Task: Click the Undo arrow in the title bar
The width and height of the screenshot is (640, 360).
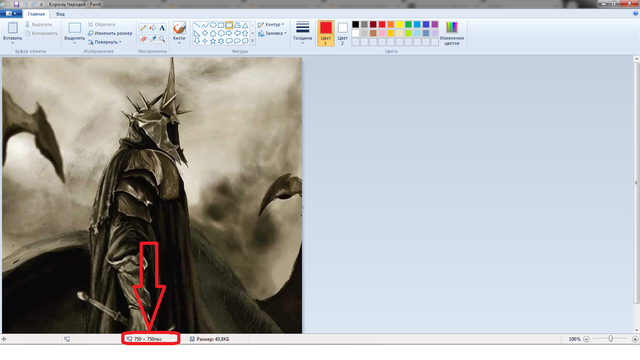Action: 24,4
